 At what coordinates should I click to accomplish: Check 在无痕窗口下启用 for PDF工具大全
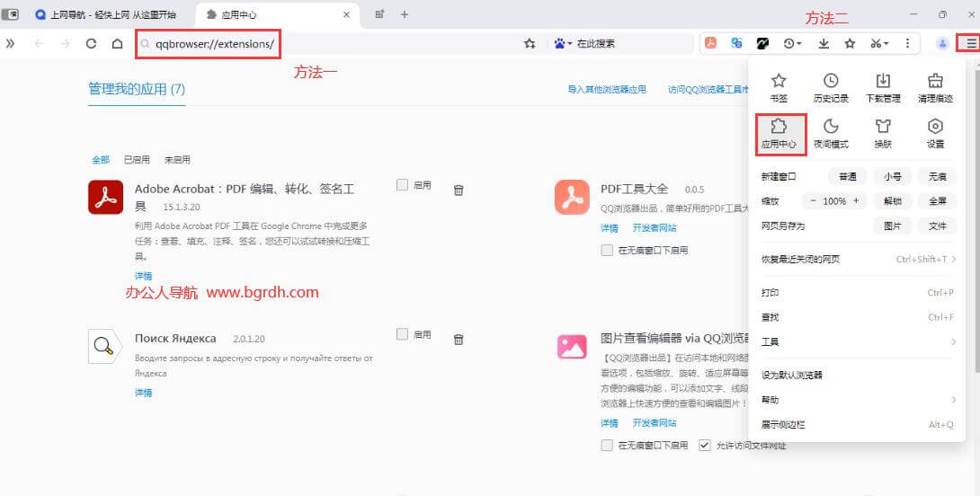pyautogui.click(x=606, y=250)
